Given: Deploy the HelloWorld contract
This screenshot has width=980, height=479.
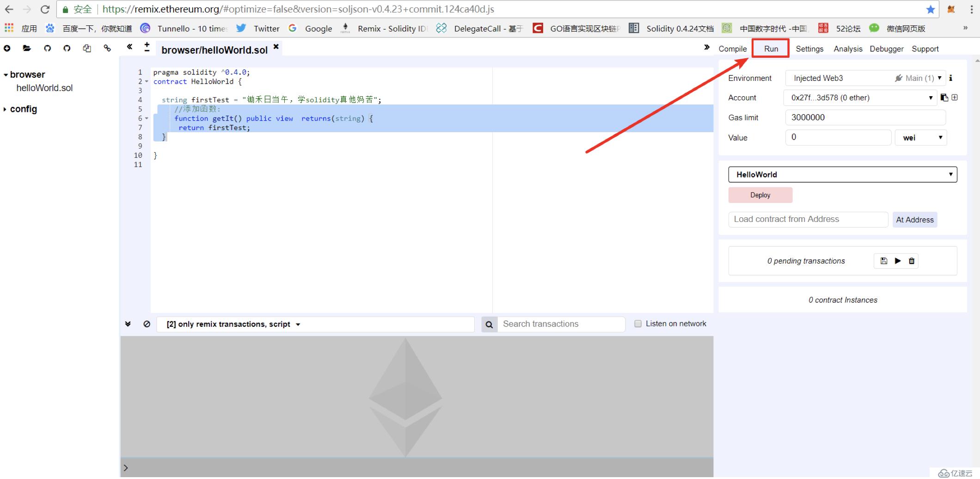Looking at the screenshot, I should pos(760,195).
